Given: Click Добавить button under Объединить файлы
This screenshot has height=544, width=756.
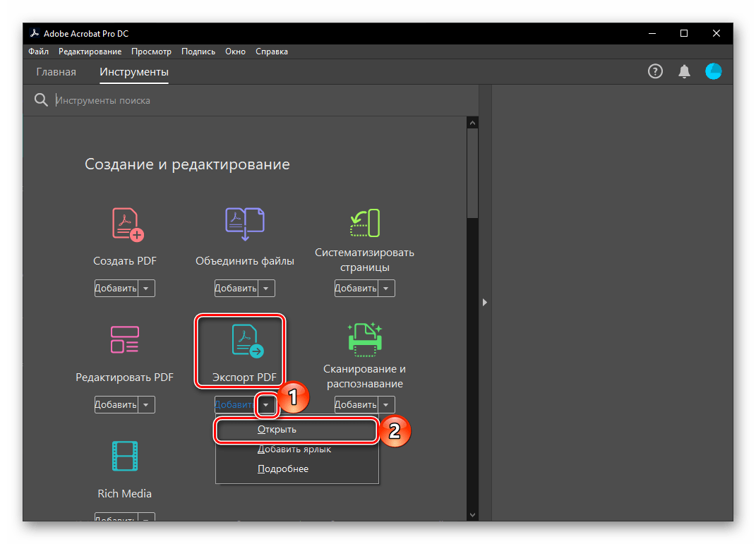Looking at the screenshot, I should coord(236,288).
